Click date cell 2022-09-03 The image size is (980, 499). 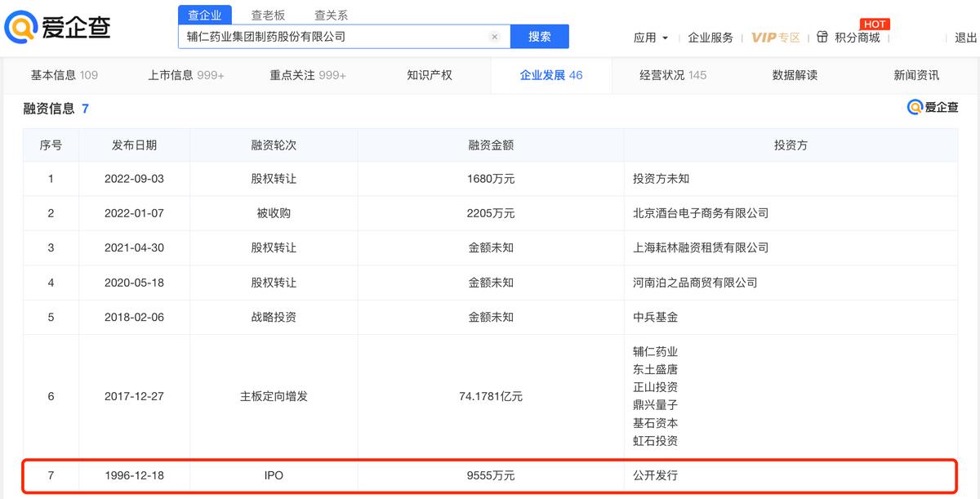(x=134, y=179)
